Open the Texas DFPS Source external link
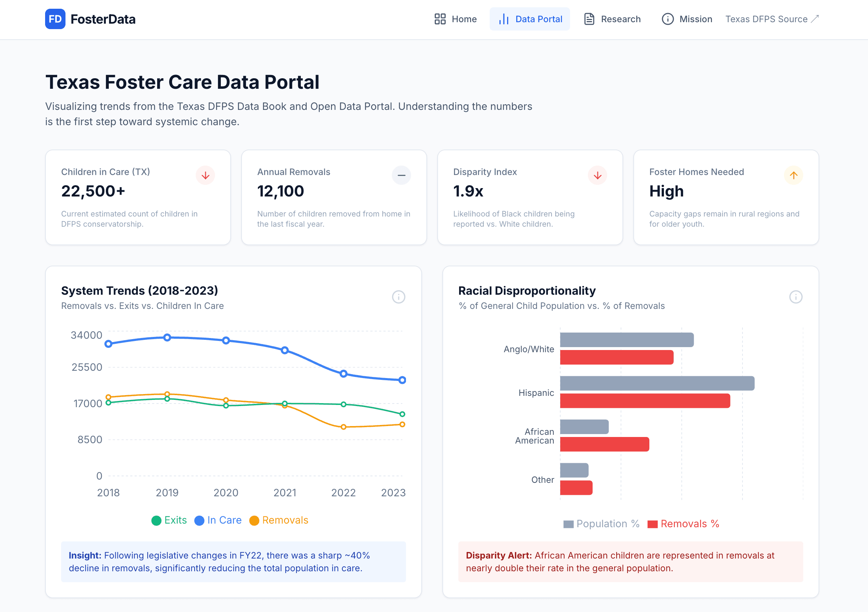868x612 pixels. click(x=771, y=19)
